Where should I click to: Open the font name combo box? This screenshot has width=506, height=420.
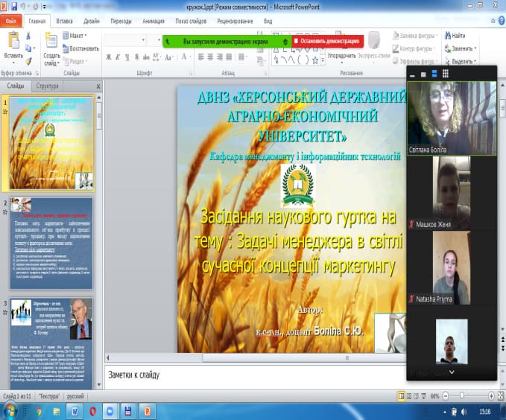(124, 40)
